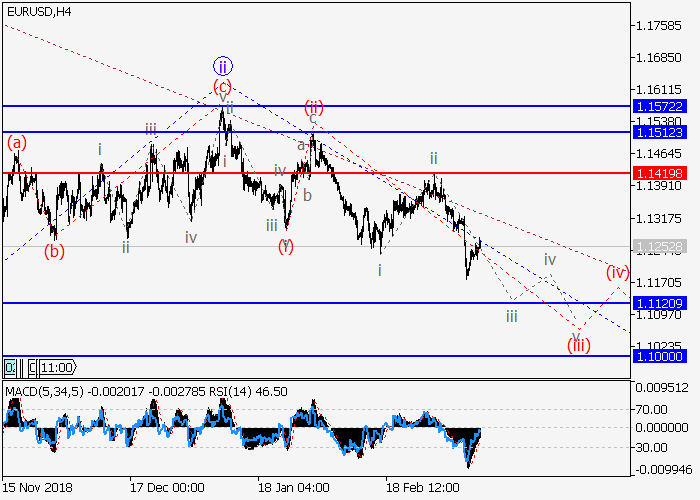Select the blue circled ii wave label

222,67
